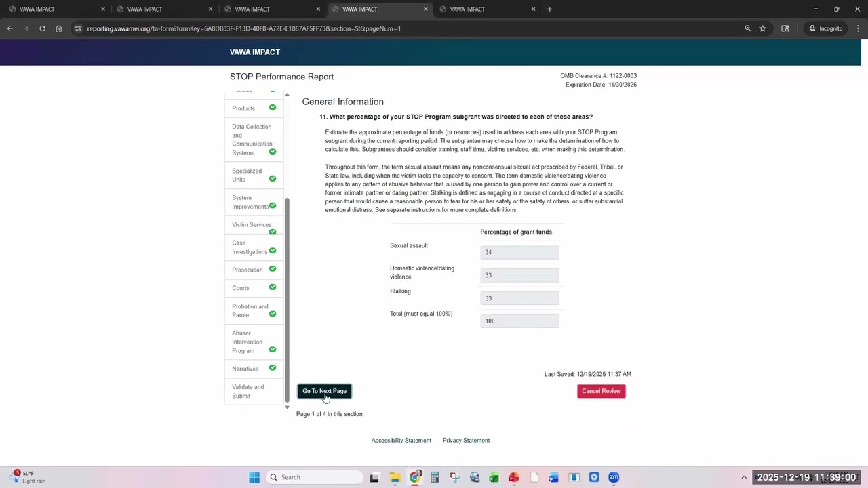Reload the current page
This screenshot has width=868, height=488.
(x=42, y=28)
